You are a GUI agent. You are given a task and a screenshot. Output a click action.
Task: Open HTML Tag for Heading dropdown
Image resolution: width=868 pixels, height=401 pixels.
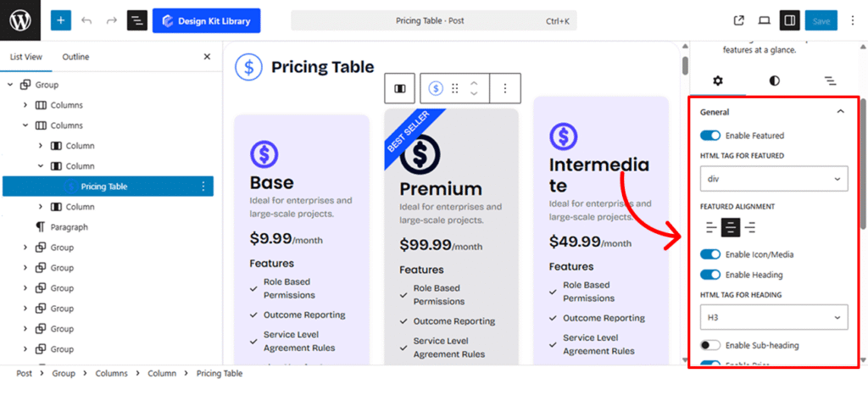click(x=774, y=318)
